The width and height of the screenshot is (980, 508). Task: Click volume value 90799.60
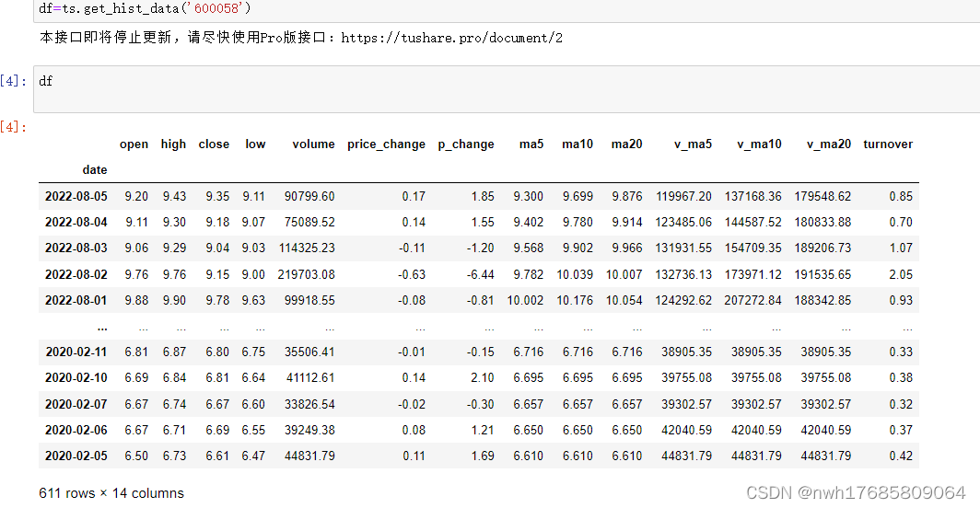click(309, 196)
